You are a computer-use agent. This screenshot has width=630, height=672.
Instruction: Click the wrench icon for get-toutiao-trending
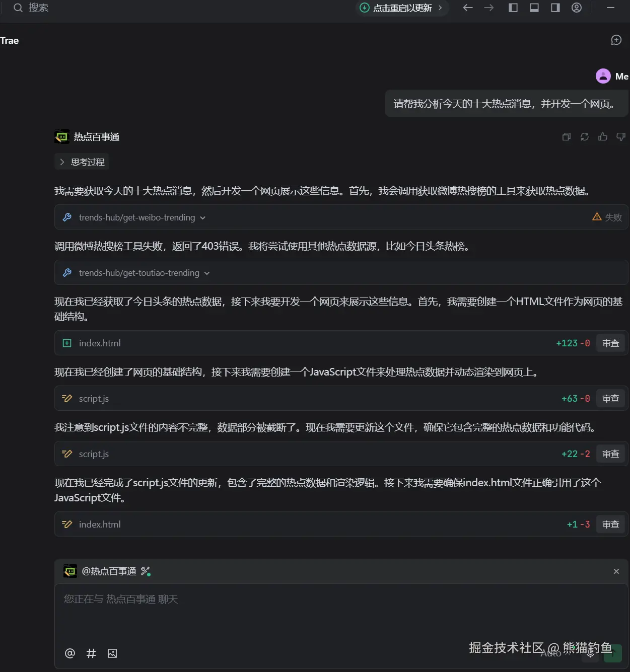click(x=67, y=273)
